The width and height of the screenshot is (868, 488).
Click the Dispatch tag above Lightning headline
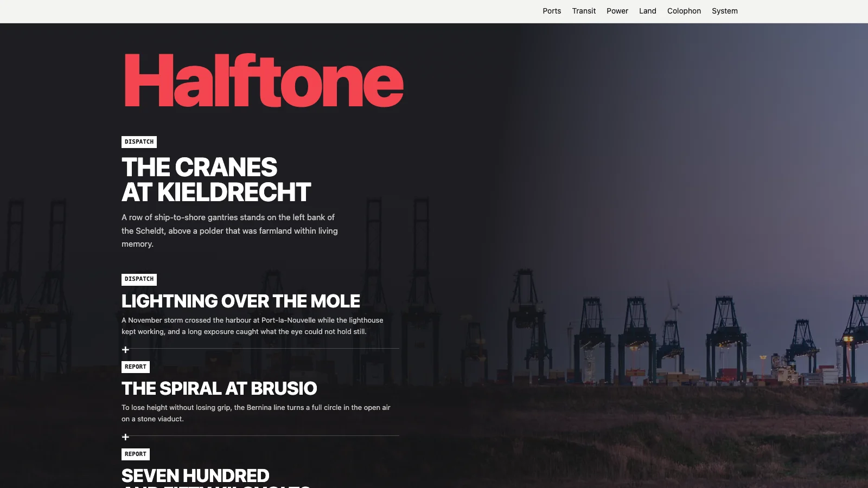(139, 279)
